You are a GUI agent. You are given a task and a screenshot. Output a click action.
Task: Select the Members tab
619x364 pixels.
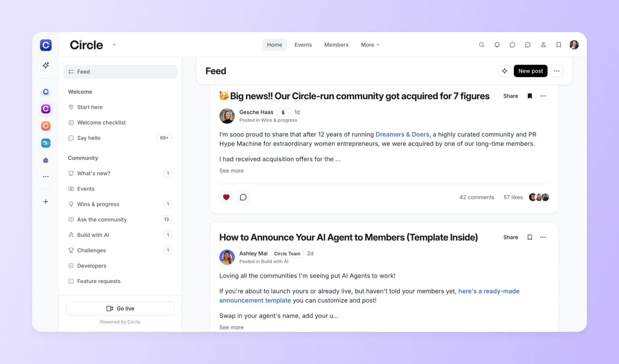[x=336, y=45]
